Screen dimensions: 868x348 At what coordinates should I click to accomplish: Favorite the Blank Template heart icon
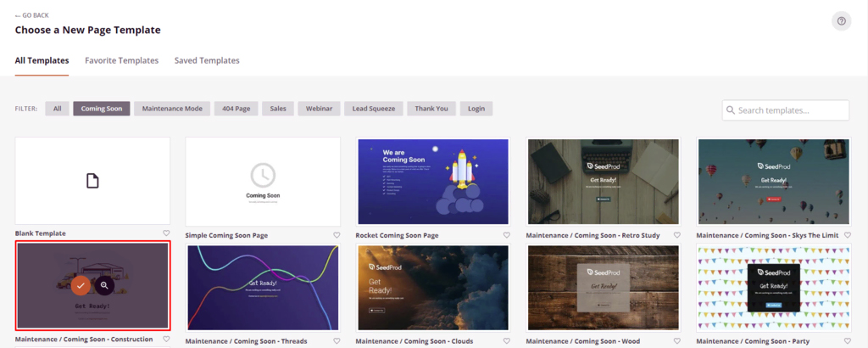click(x=167, y=233)
